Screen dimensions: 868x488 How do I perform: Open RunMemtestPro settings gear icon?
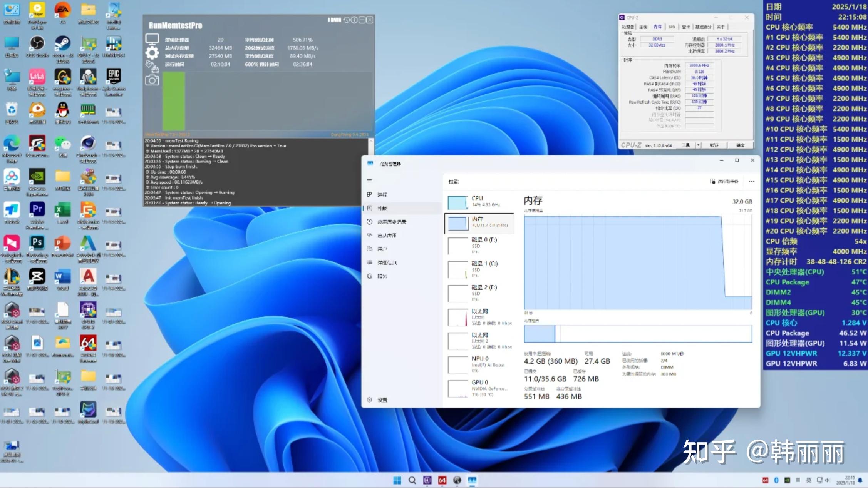coord(152,53)
